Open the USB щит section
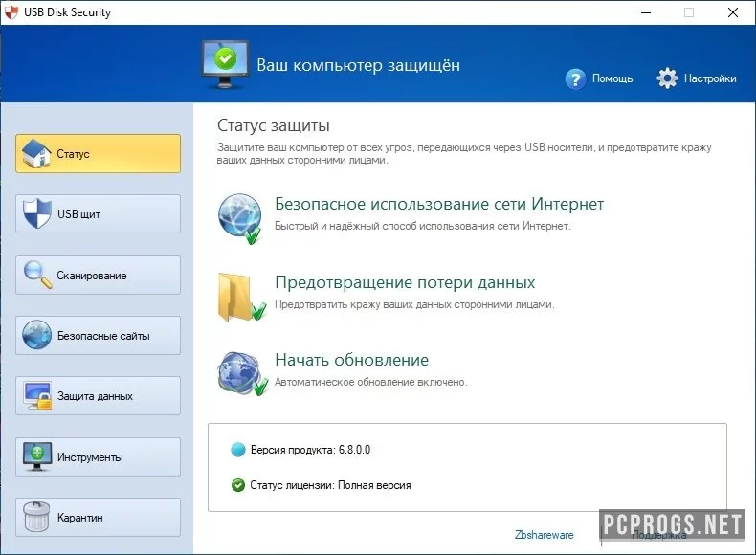Viewport: 756px width, 555px height. 98,213
